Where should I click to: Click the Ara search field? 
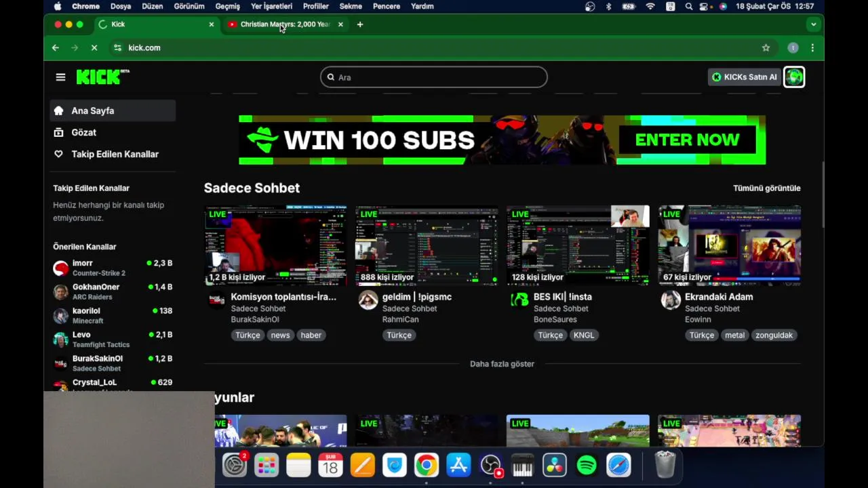click(x=434, y=77)
